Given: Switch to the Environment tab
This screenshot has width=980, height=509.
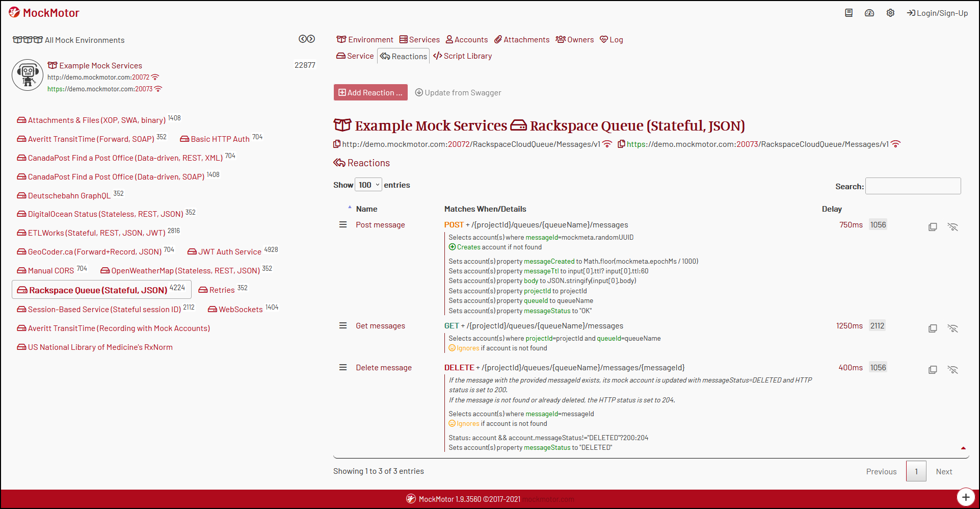Looking at the screenshot, I should pos(365,39).
